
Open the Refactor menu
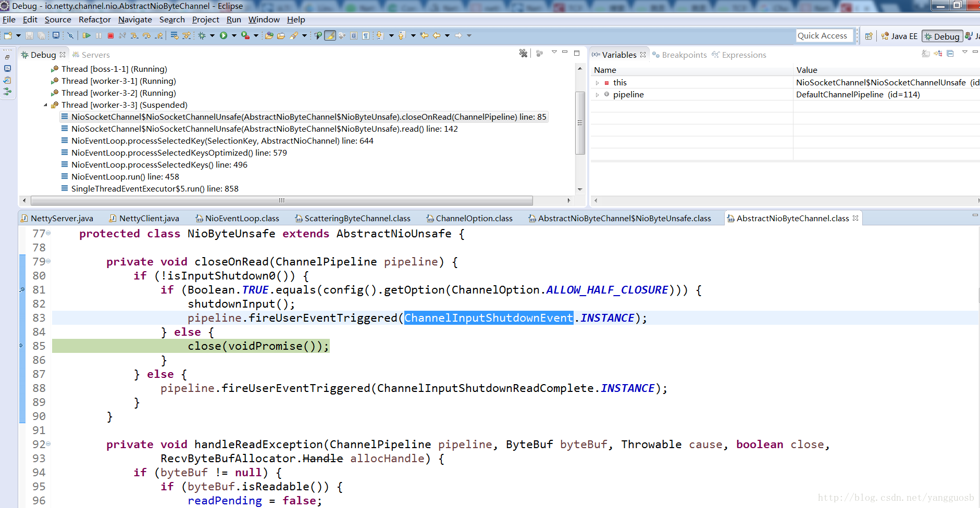click(94, 20)
